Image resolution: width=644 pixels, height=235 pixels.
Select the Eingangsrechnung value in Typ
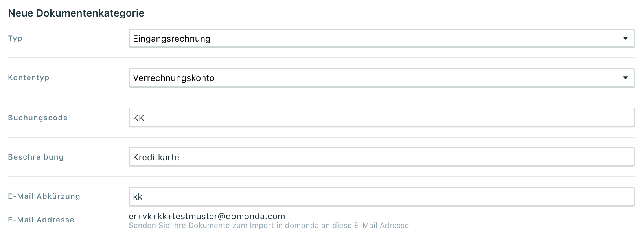point(172,39)
